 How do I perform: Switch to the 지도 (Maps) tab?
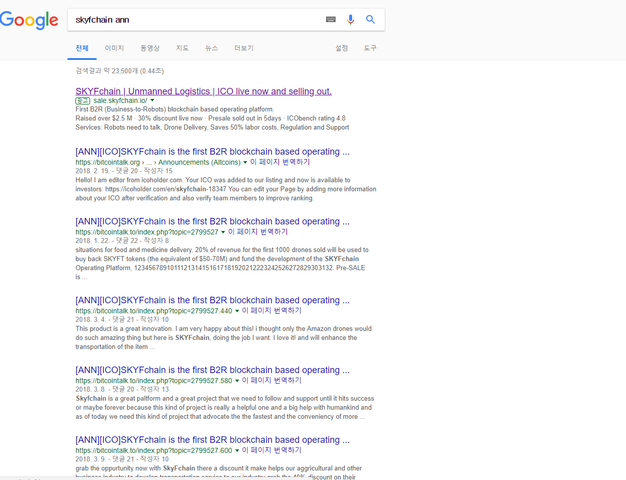pos(182,48)
